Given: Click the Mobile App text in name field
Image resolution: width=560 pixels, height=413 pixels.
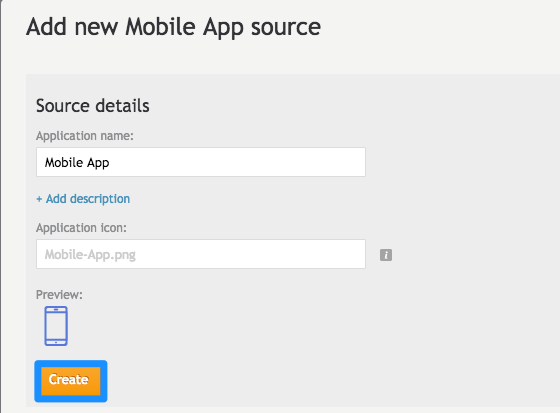Looking at the screenshot, I should click(x=77, y=163).
